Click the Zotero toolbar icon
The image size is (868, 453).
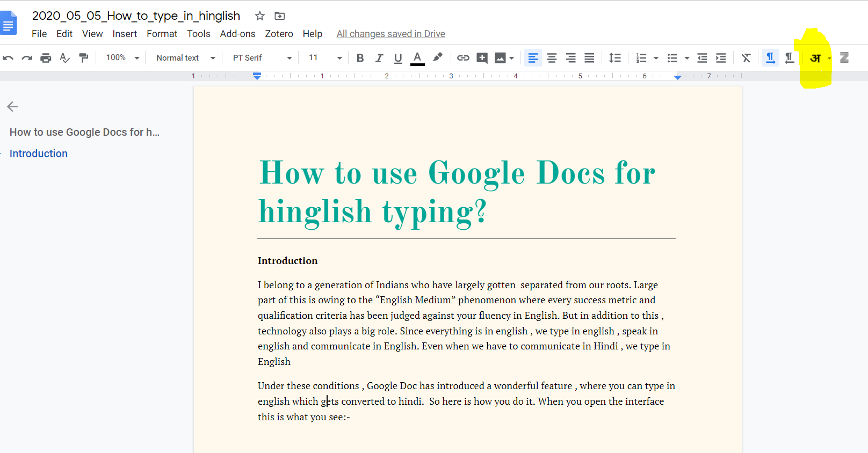844,57
